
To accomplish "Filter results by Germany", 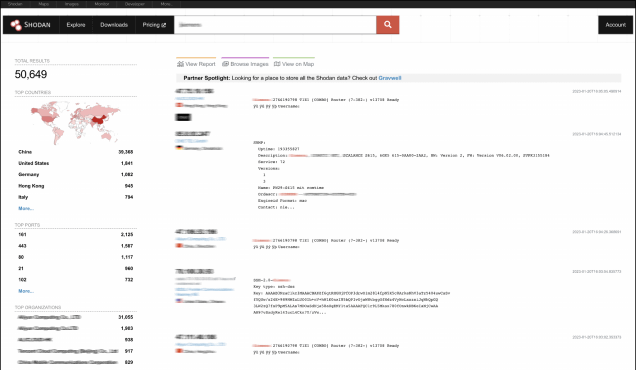I will coord(29,174).
